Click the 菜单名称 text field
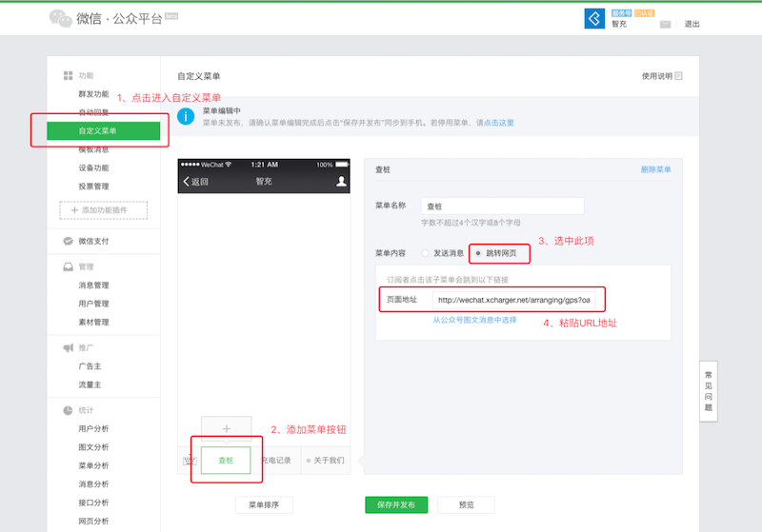Viewport: 762px width, 532px height. pyautogui.click(x=502, y=206)
